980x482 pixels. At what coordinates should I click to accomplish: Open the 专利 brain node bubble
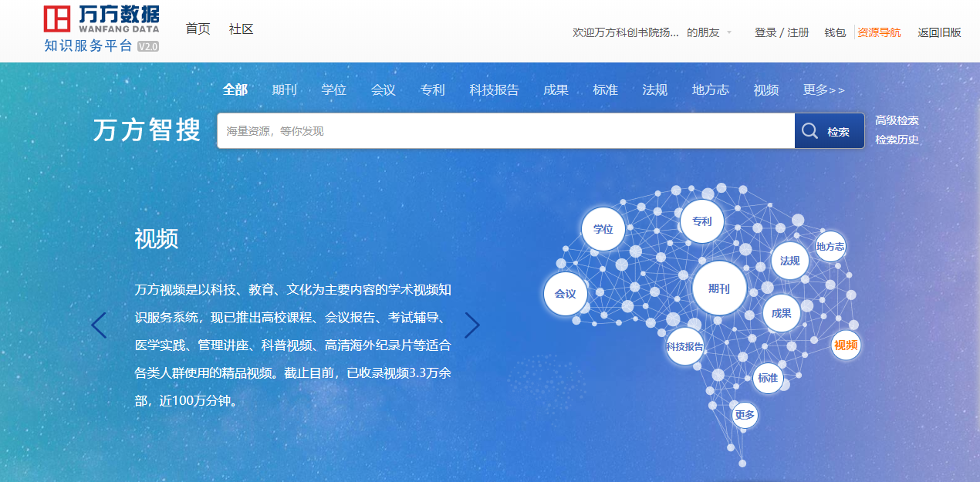pos(701,222)
